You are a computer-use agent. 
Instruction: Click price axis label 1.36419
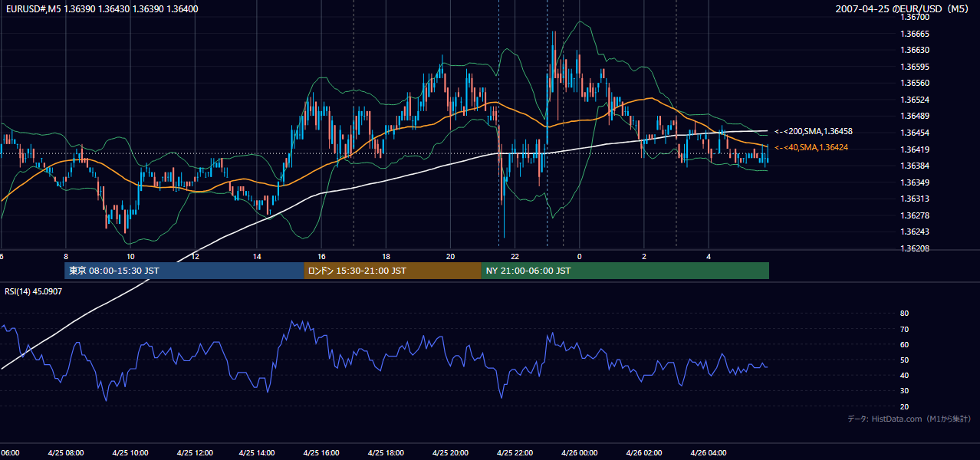tap(915, 149)
